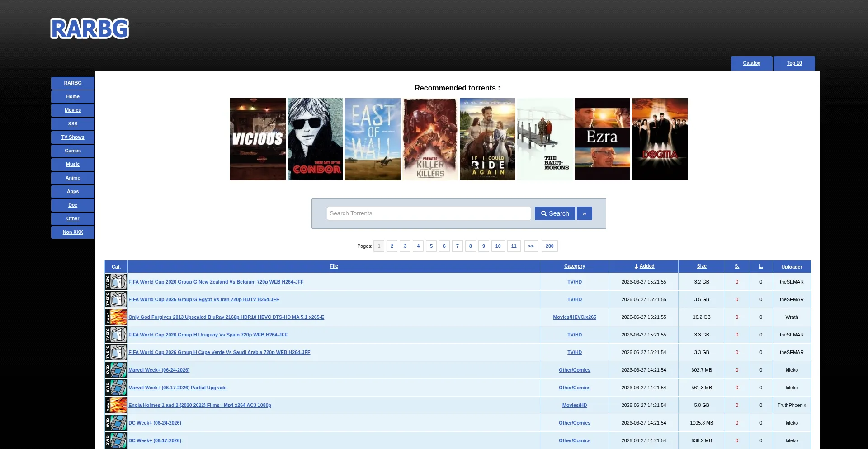The image size is (868, 449).
Task: Open the Other sidebar category
Action: point(73,219)
